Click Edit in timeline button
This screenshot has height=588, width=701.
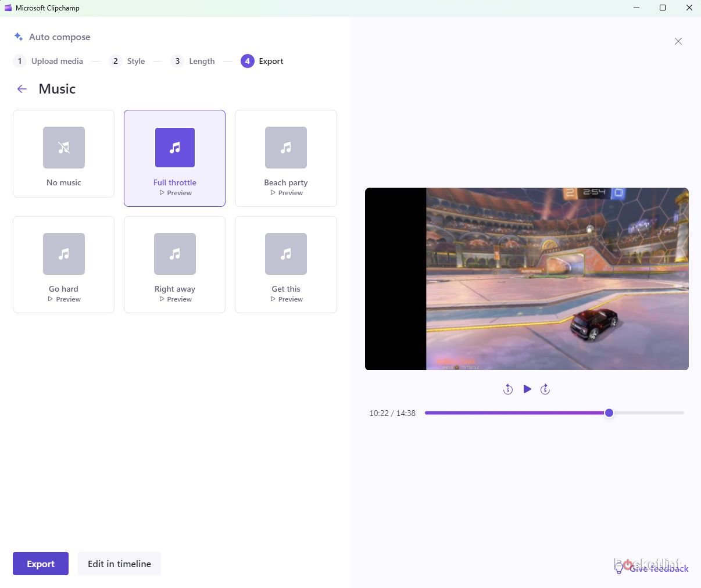pos(119,564)
